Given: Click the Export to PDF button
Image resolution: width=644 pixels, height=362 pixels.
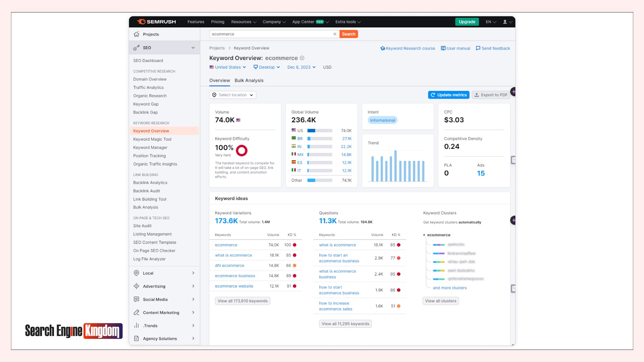Looking at the screenshot, I should [x=491, y=95].
